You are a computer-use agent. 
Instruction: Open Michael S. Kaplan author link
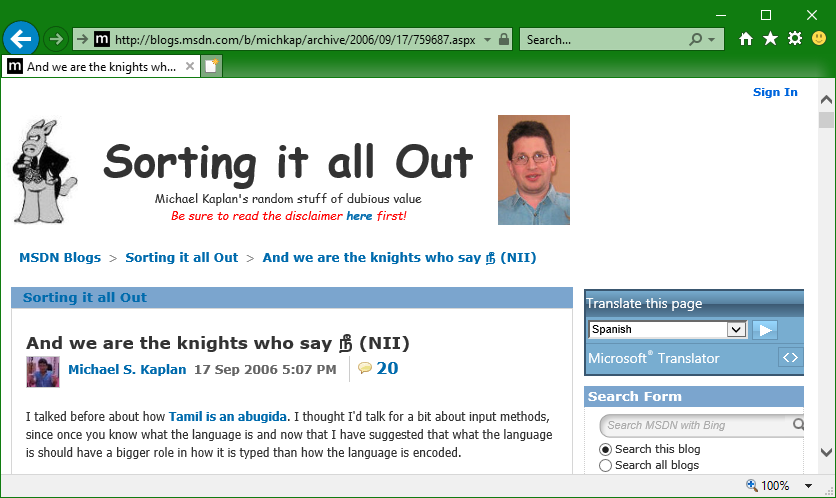[127, 370]
